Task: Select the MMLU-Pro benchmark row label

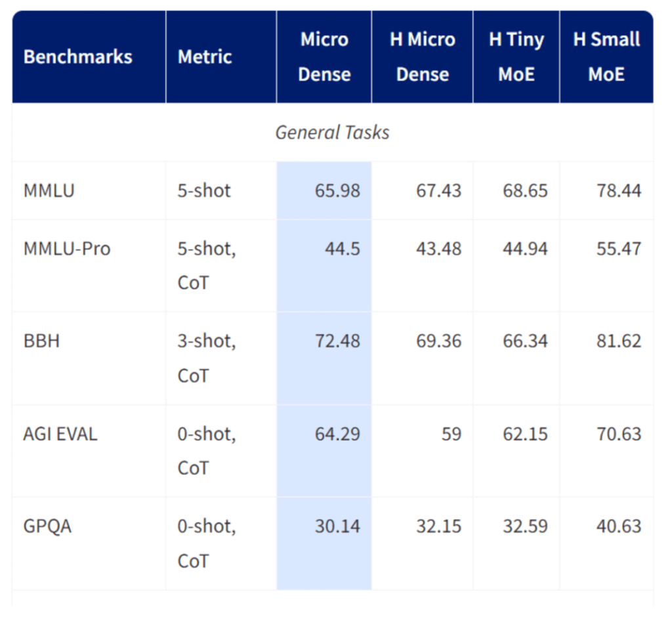Action: point(67,249)
